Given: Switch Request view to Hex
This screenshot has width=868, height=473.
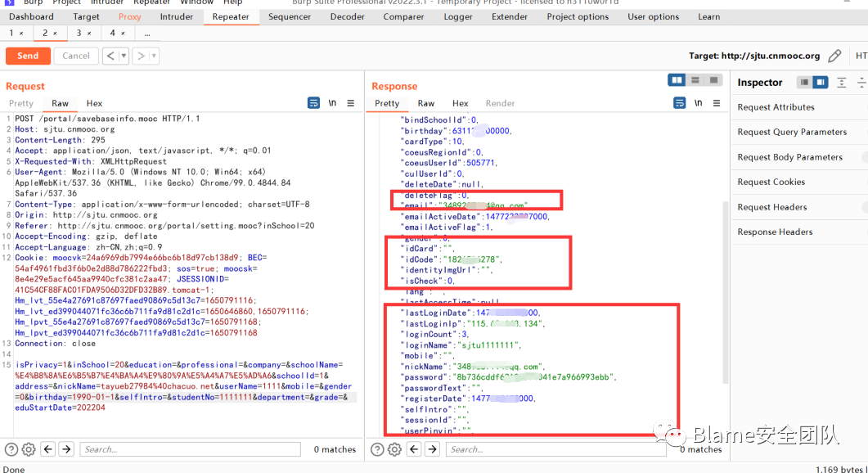Looking at the screenshot, I should (x=94, y=104).
